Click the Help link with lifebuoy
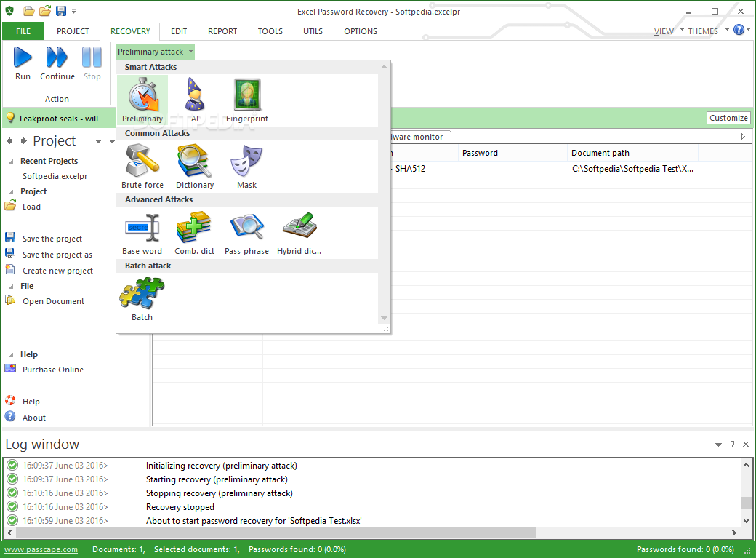The height and width of the screenshot is (558, 756). [31, 402]
